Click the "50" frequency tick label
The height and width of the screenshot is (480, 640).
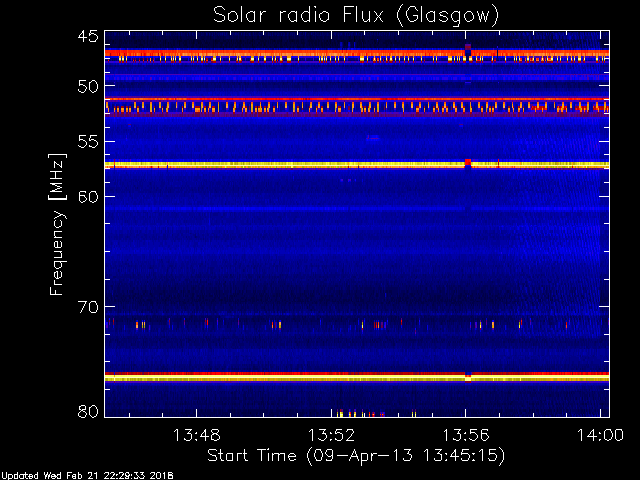88,86
